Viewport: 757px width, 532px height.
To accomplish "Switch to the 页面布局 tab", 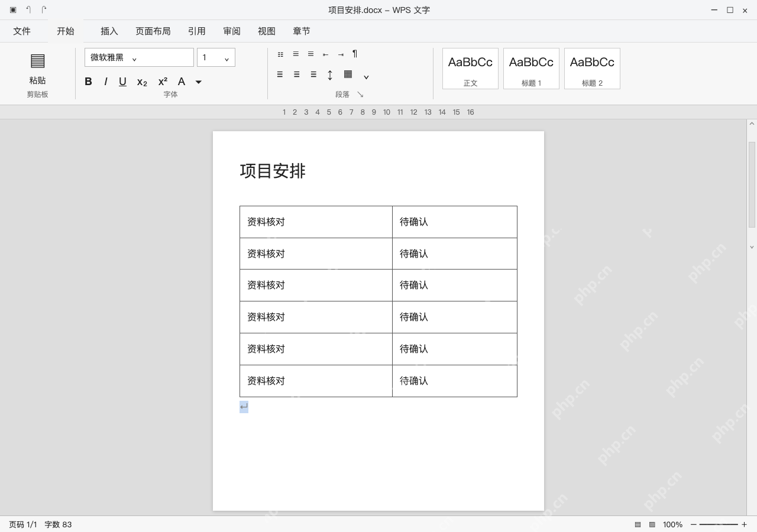I will click(x=153, y=31).
